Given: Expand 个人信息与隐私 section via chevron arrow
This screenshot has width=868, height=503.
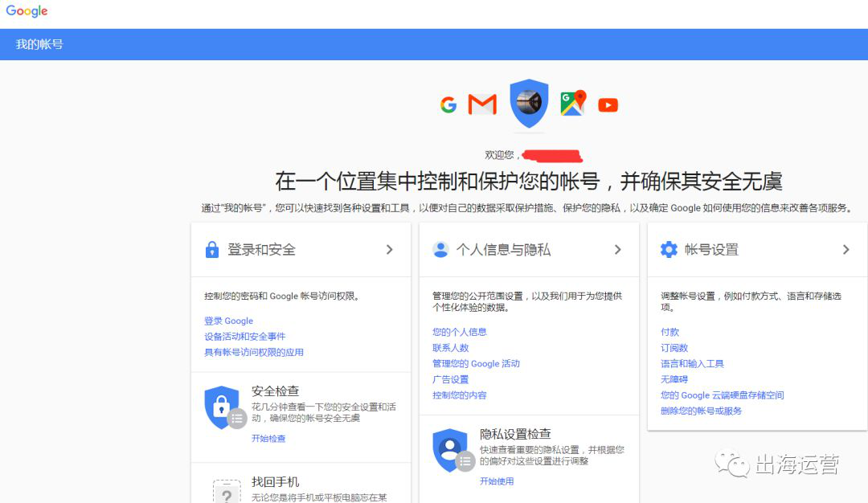Looking at the screenshot, I should tap(618, 250).
